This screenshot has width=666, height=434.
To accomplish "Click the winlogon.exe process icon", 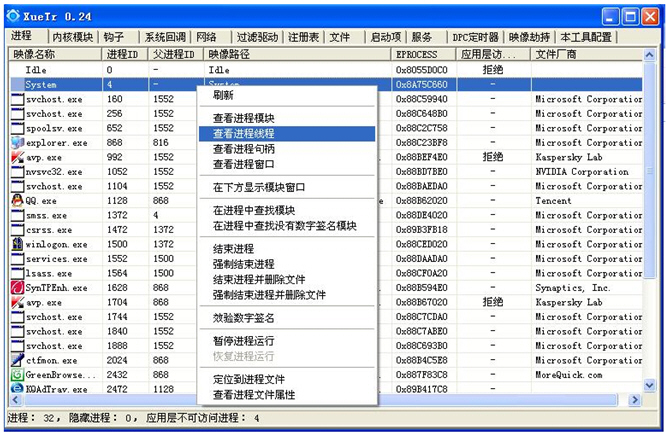I will click(x=17, y=244).
